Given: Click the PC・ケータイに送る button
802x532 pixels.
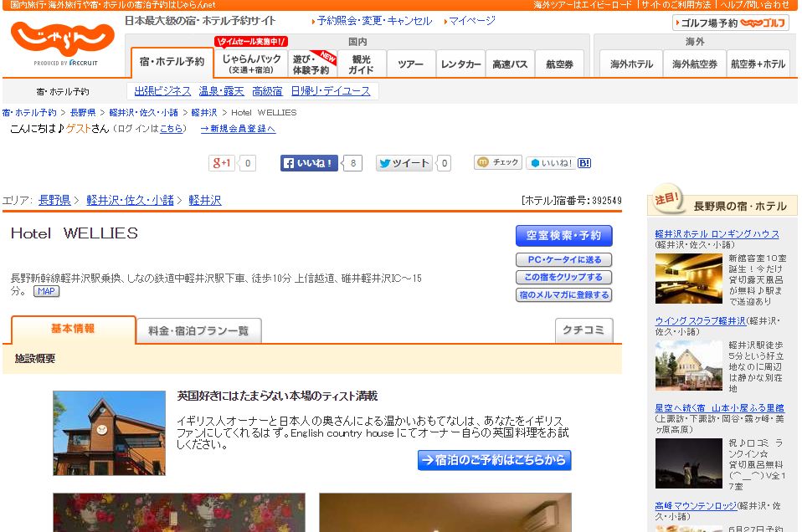Looking at the screenshot, I should pyautogui.click(x=563, y=259).
